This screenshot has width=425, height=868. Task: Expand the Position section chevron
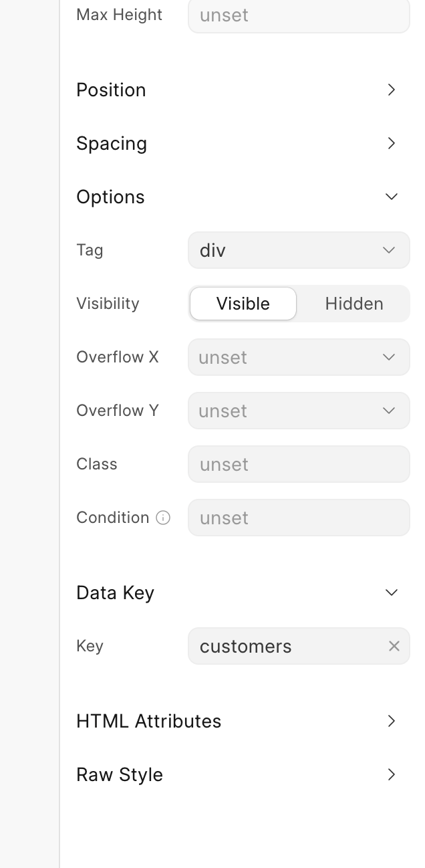coord(392,90)
